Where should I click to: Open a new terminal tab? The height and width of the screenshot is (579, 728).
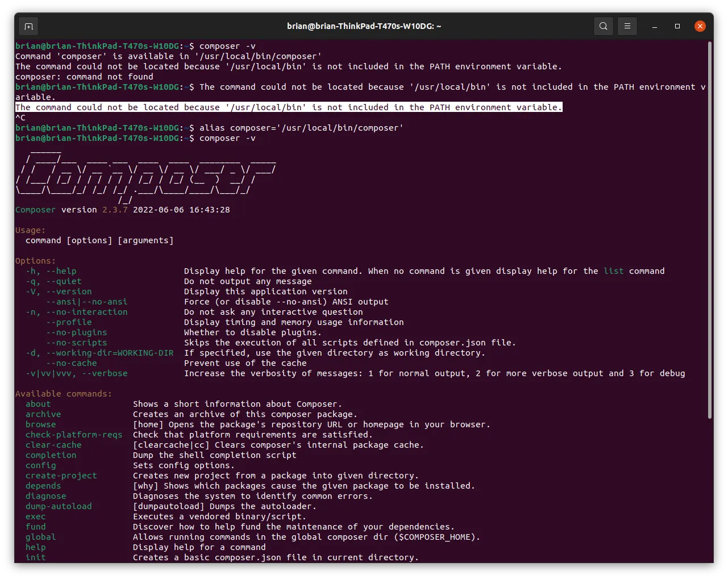coord(29,26)
